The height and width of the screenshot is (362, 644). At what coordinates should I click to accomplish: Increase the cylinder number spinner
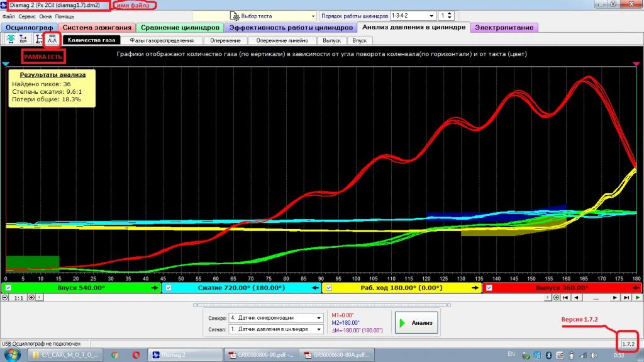click(450, 14)
